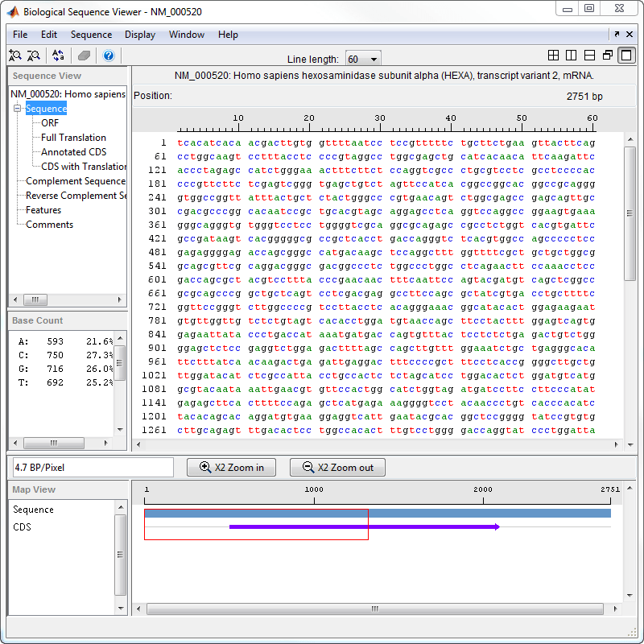Collapse the Sequence tree node
Image resolution: width=644 pixels, height=644 pixels.
pos(17,109)
